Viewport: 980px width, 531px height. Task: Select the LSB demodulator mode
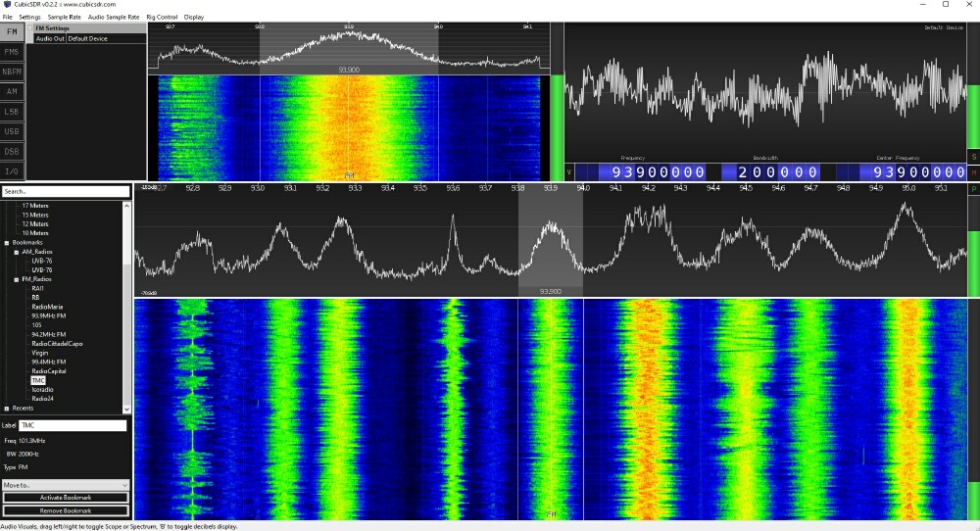click(x=12, y=112)
